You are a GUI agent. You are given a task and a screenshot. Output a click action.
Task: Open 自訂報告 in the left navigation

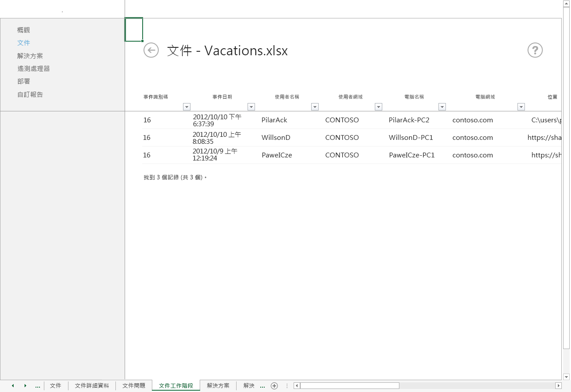coord(30,95)
